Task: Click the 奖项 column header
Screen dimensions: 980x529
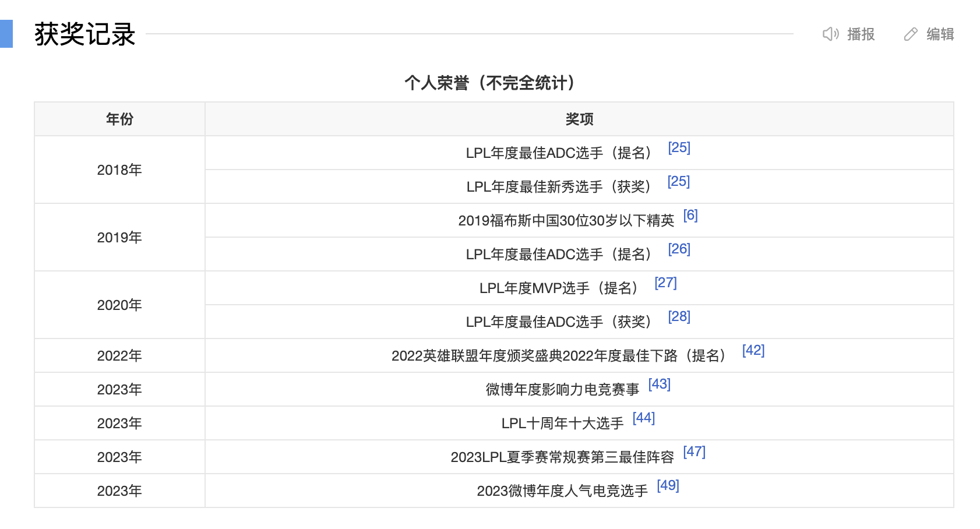Action: [x=579, y=119]
